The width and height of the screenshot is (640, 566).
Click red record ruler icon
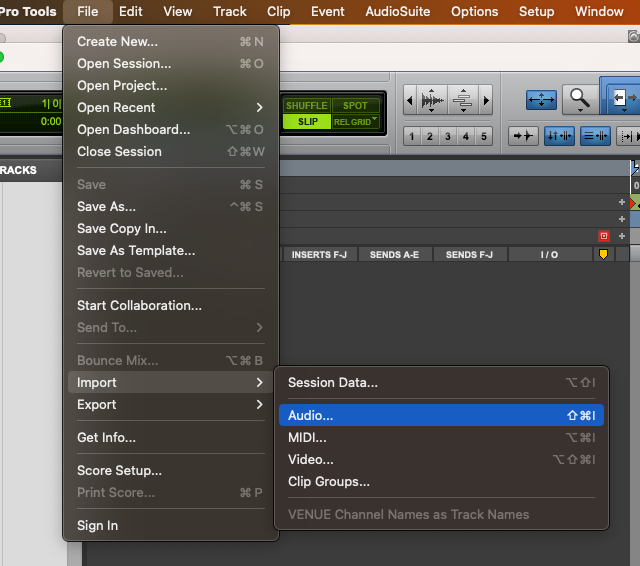(x=604, y=236)
